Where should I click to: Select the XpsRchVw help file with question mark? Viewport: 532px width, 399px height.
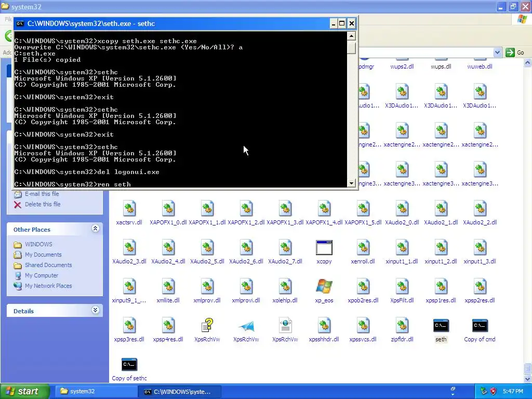[207, 325]
